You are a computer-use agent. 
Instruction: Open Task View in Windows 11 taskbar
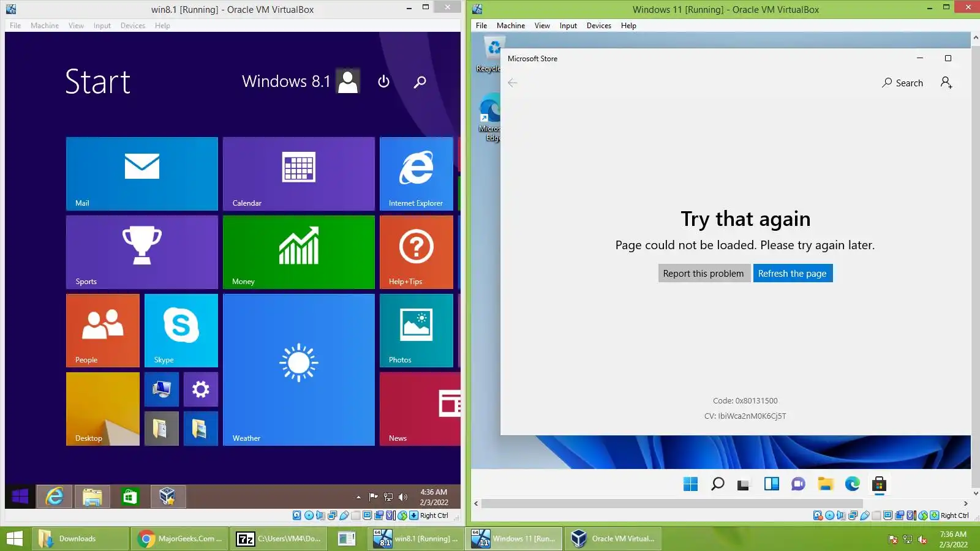(744, 484)
